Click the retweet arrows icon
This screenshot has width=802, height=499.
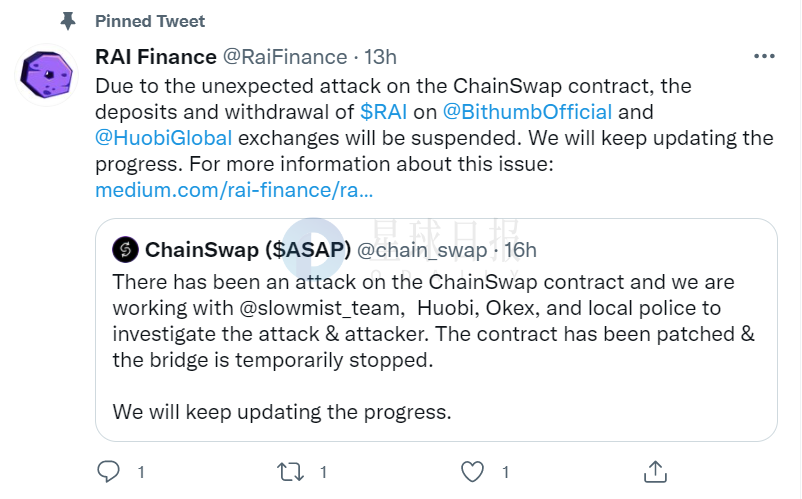290,471
